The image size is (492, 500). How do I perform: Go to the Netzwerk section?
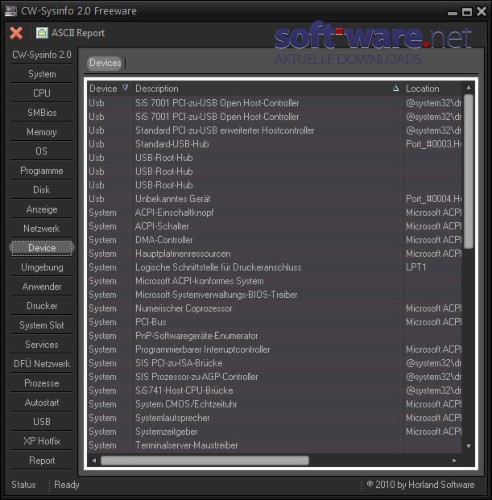42,228
